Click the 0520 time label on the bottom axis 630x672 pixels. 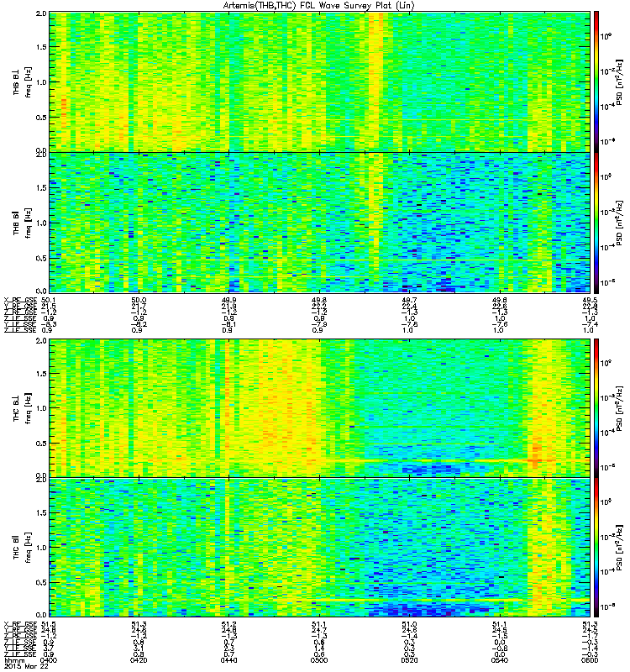[x=409, y=660]
